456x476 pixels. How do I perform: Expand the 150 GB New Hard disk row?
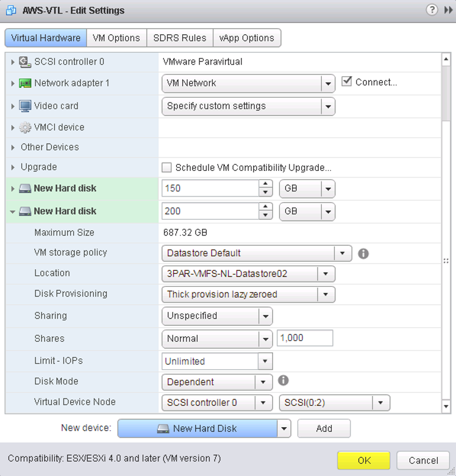click(12, 189)
